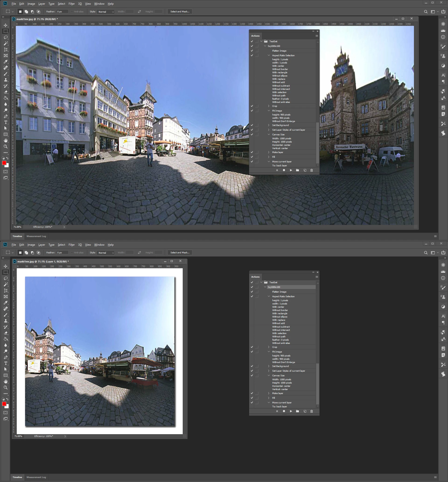This screenshot has width=448, height=482.
Task: Pick the Type tool in lower Photoshop window
Action: point(6,363)
